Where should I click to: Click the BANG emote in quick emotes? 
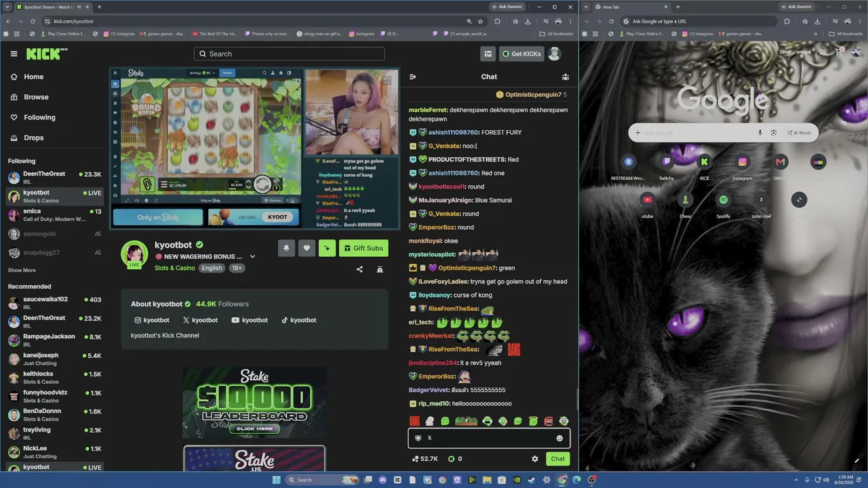(x=414, y=421)
